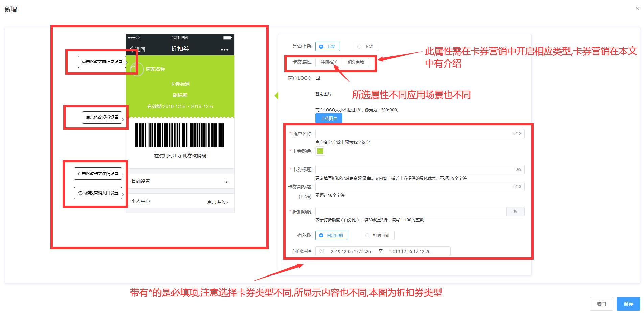Click the broken 商户LOGO image icon
This screenshot has height=315, width=644.
point(318,78)
